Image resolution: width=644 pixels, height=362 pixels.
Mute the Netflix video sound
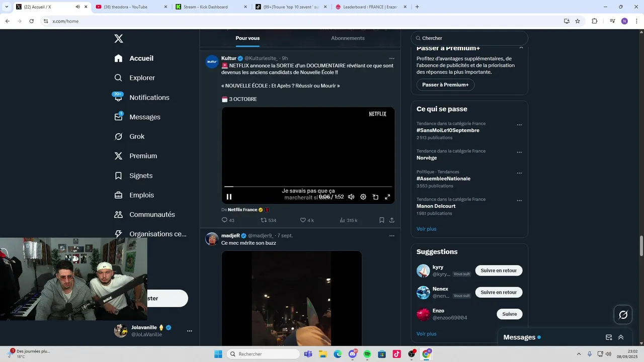(x=351, y=197)
